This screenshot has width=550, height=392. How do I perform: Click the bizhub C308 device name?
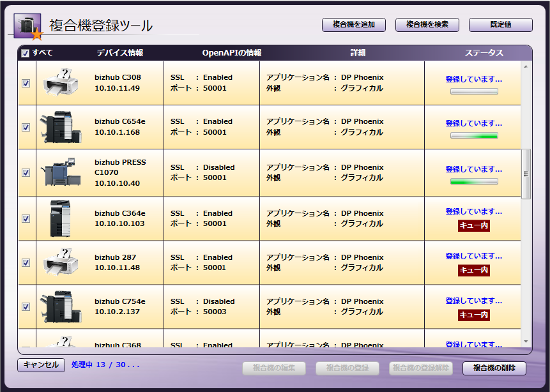[118, 77]
